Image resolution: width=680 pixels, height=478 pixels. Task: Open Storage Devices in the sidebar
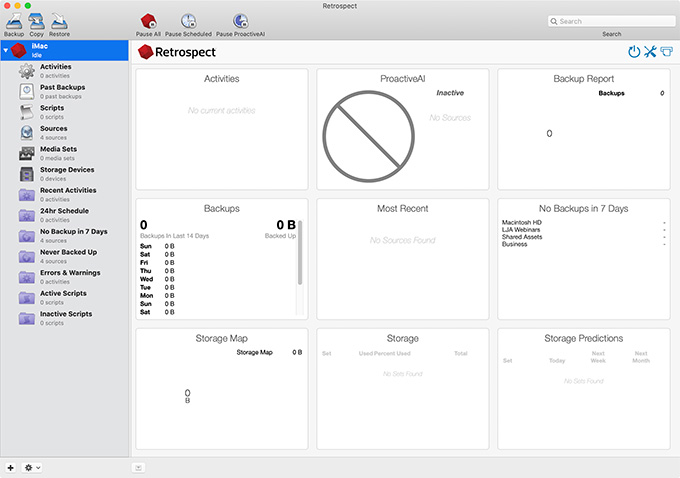coord(65,174)
